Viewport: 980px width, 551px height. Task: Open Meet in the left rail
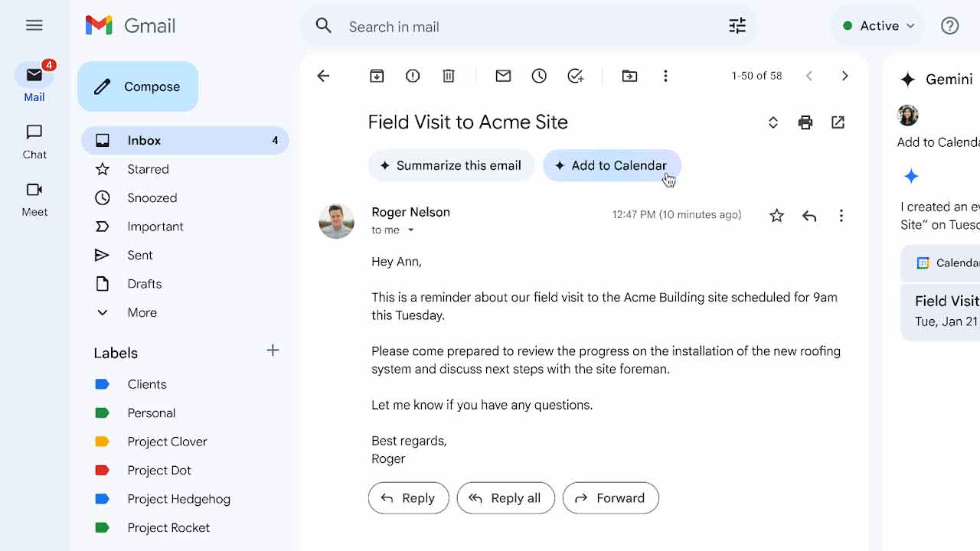(x=34, y=199)
